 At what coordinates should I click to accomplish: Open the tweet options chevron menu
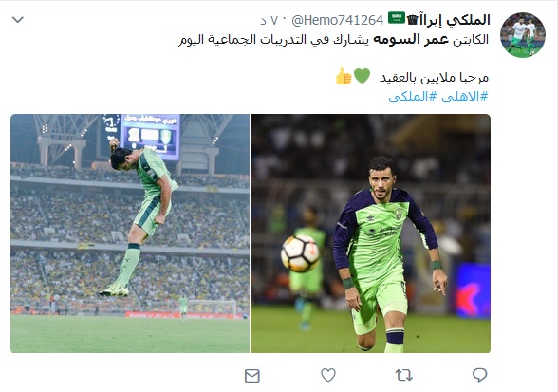click(x=18, y=20)
